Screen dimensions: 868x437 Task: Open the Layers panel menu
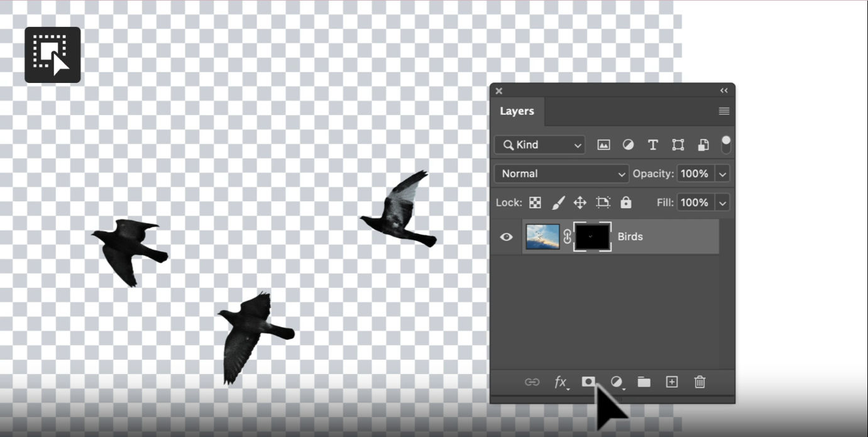point(723,111)
